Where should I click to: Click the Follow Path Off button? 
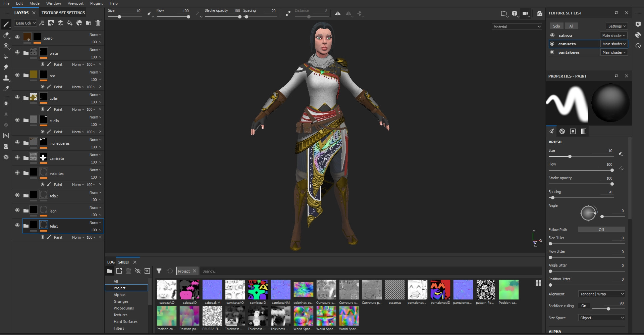pos(601,230)
